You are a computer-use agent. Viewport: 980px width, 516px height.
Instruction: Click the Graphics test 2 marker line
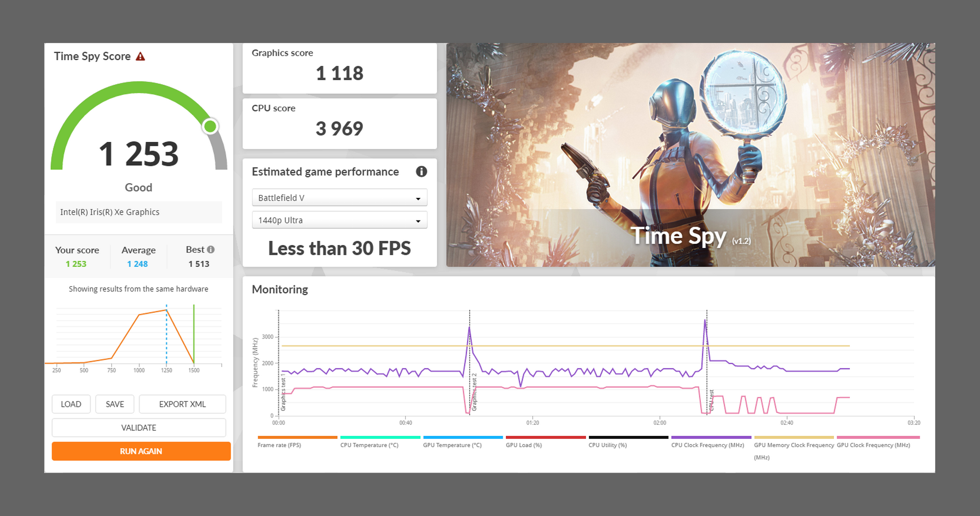click(x=470, y=362)
